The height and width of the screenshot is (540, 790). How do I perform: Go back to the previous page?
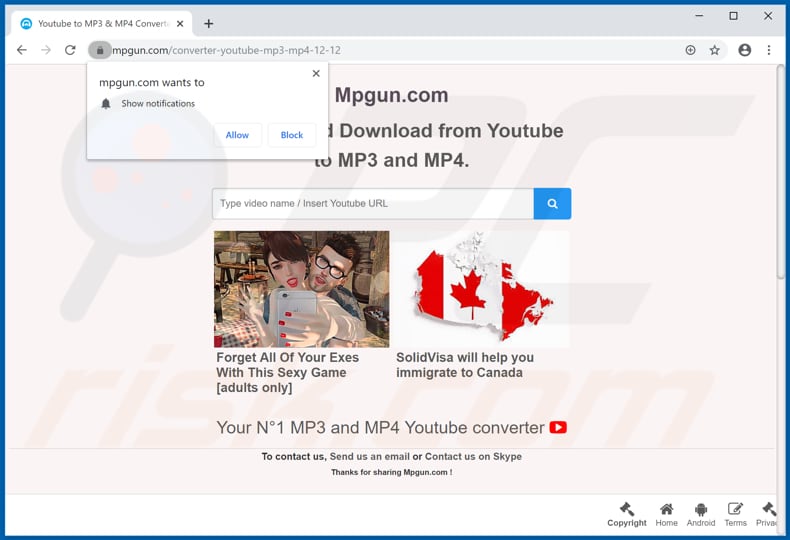22,50
